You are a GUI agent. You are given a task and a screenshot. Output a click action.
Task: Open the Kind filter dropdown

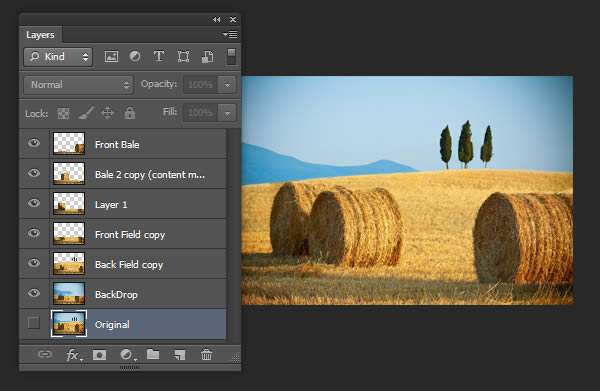[58, 57]
